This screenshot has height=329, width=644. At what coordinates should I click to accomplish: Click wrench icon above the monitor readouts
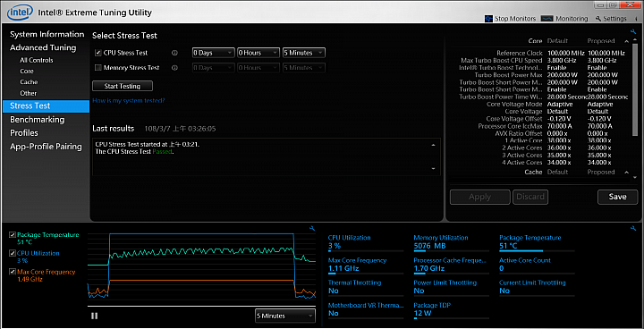pyautogui.click(x=633, y=228)
